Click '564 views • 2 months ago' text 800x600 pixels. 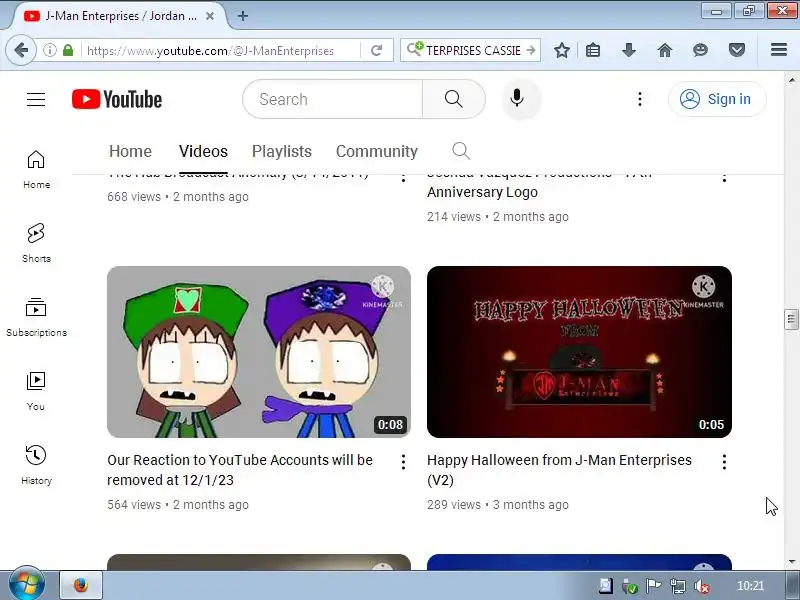178,505
